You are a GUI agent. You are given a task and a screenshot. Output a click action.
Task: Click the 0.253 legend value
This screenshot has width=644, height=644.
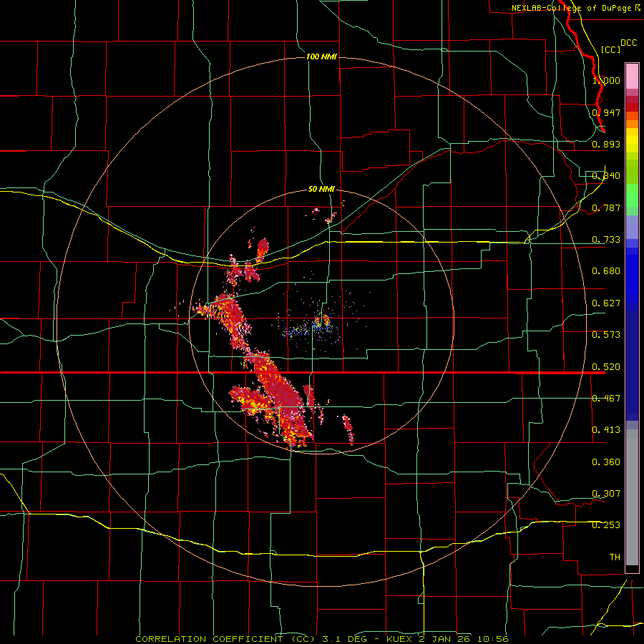pyautogui.click(x=606, y=525)
